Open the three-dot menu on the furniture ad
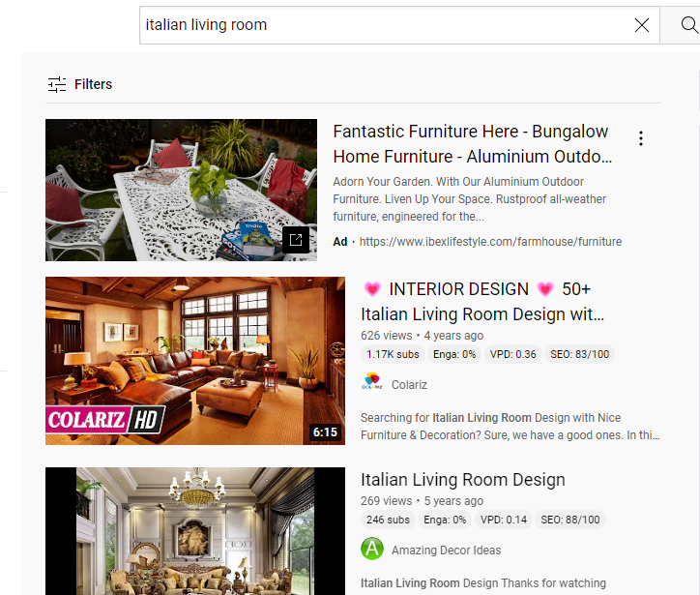The height and width of the screenshot is (595, 700). tap(641, 138)
